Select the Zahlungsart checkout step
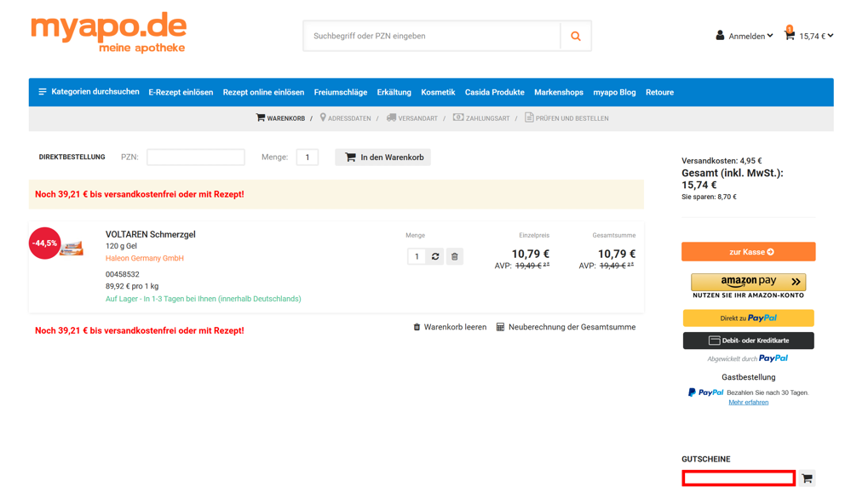Viewport: 851px width, 504px height. click(x=481, y=117)
